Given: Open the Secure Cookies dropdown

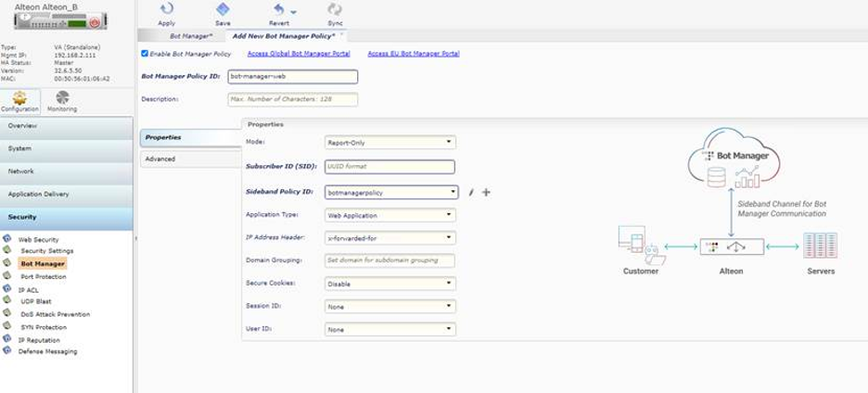Looking at the screenshot, I should click(x=390, y=284).
